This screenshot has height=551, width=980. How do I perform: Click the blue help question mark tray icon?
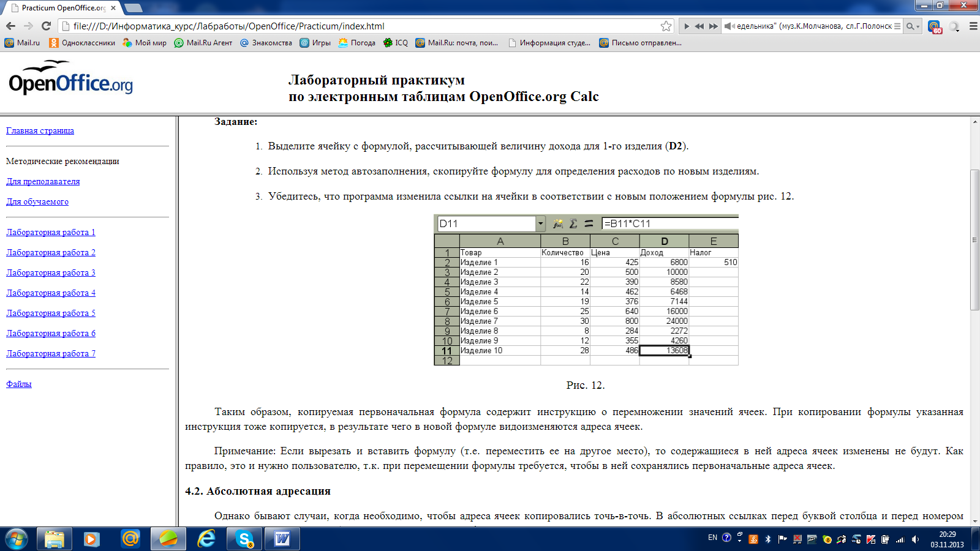726,538
